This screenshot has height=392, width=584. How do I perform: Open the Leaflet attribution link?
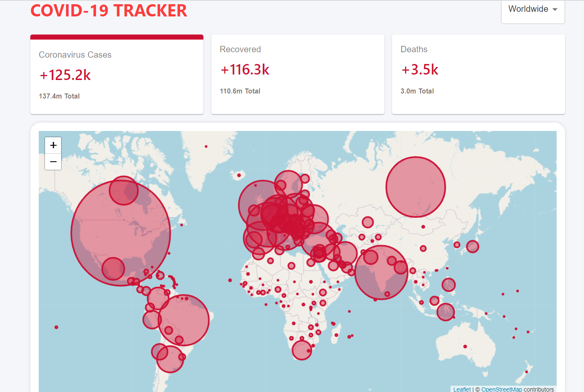pyautogui.click(x=462, y=389)
